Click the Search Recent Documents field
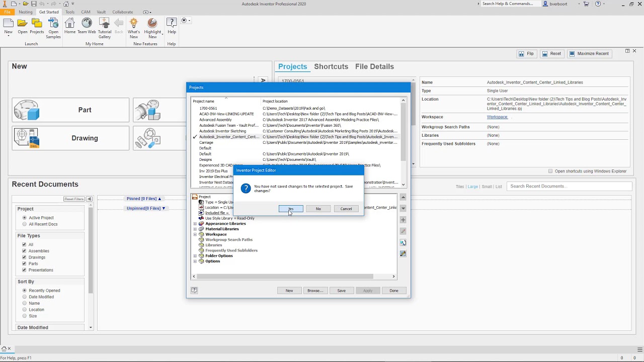 point(569,186)
